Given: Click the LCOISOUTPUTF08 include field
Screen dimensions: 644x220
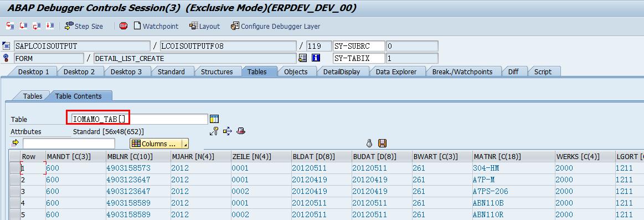Looking at the screenshot, I should tap(228, 45).
